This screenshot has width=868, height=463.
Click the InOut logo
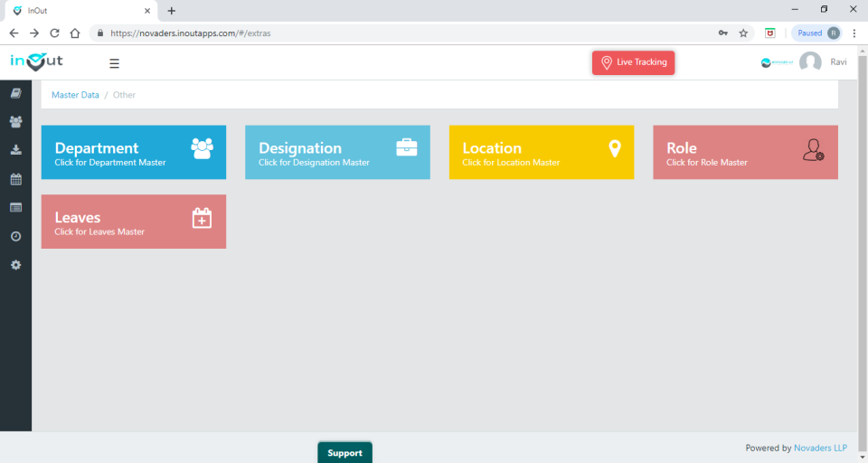[x=36, y=62]
